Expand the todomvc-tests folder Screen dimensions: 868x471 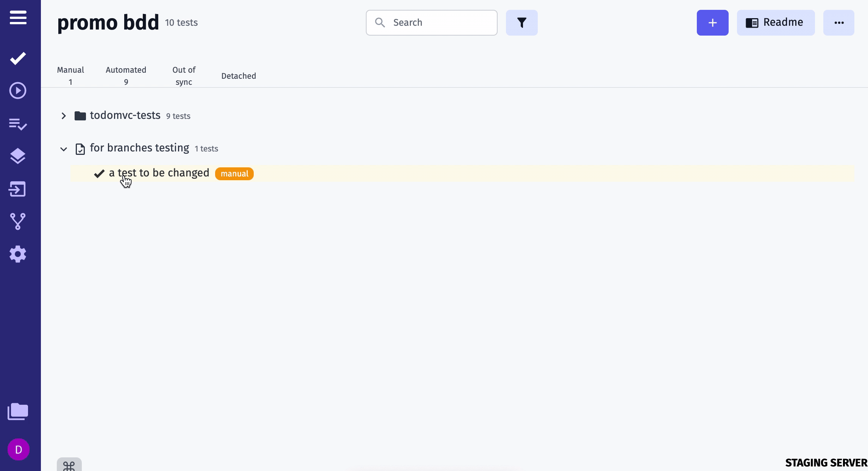pos(63,115)
